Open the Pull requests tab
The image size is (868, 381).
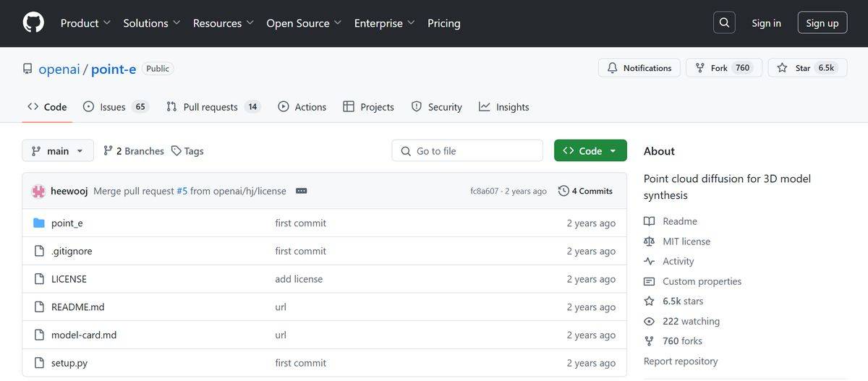213,107
